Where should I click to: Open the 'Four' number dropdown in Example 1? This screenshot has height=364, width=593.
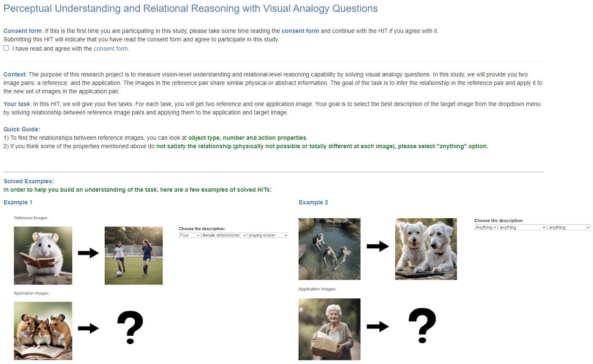click(190, 235)
